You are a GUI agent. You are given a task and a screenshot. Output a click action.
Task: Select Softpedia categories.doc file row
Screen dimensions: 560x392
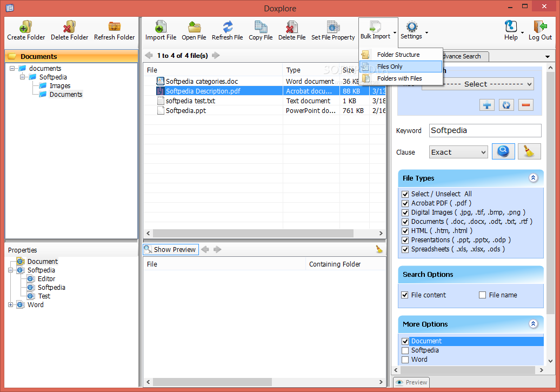tap(264, 82)
